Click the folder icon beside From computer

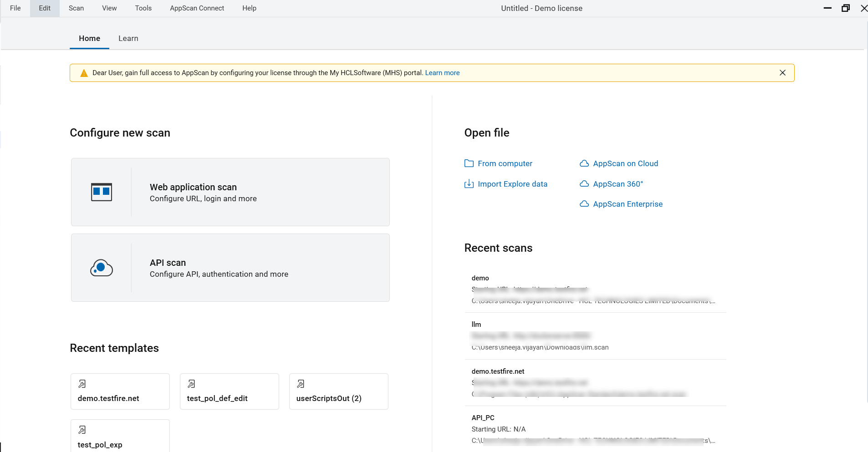point(469,163)
